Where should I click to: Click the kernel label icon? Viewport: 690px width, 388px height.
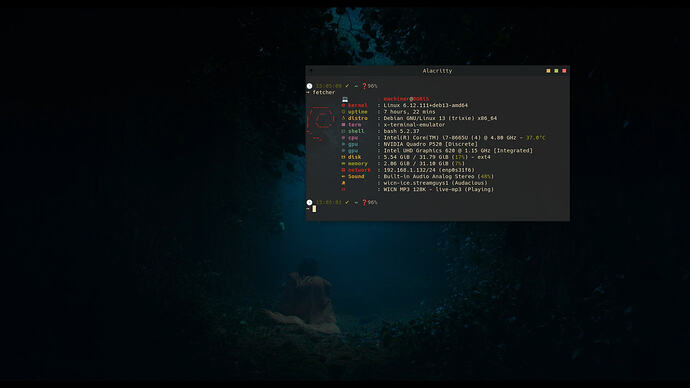click(x=344, y=106)
